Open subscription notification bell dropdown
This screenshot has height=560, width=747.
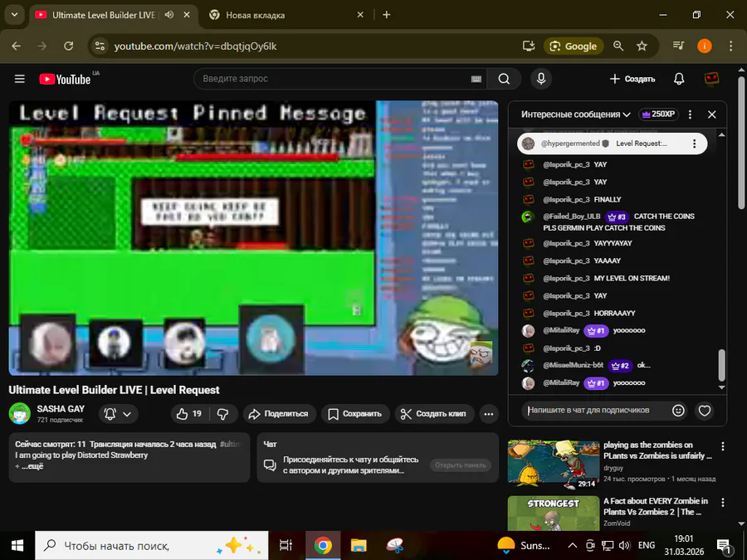pos(118,414)
